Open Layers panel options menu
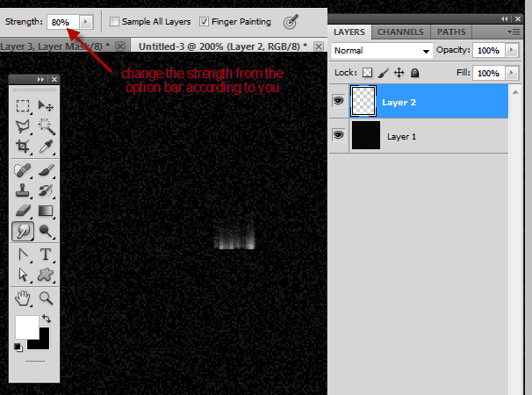Image resolution: width=532 pixels, height=395 pixels. (x=514, y=32)
